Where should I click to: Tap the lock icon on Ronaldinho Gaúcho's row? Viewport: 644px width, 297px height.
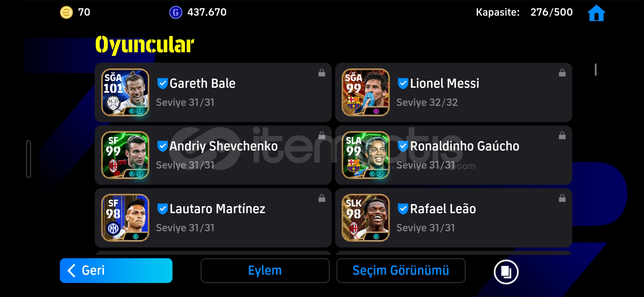[562, 136]
